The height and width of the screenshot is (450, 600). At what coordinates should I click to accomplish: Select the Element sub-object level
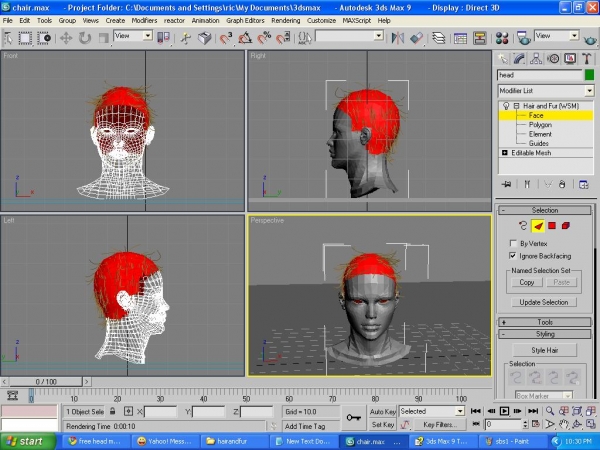pos(540,134)
